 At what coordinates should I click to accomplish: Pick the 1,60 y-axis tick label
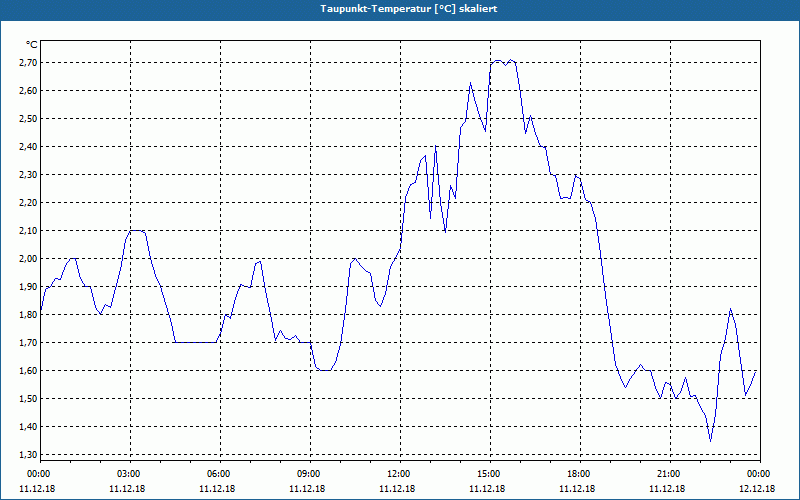(x=28, y=370)
